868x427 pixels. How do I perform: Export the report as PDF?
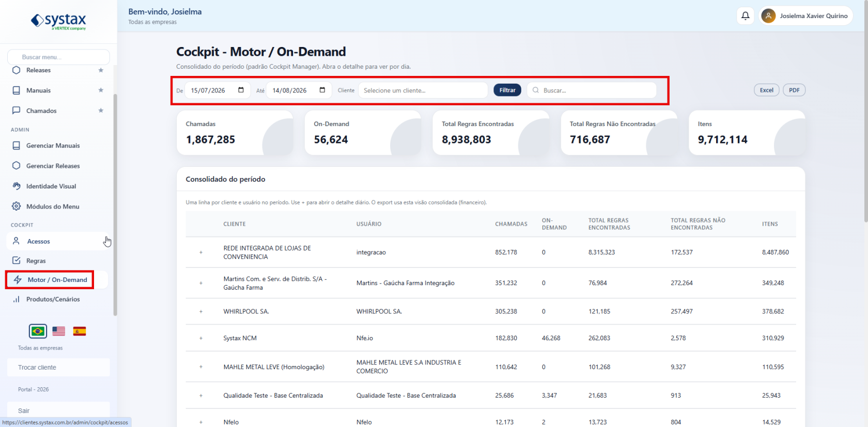(794, 90)
